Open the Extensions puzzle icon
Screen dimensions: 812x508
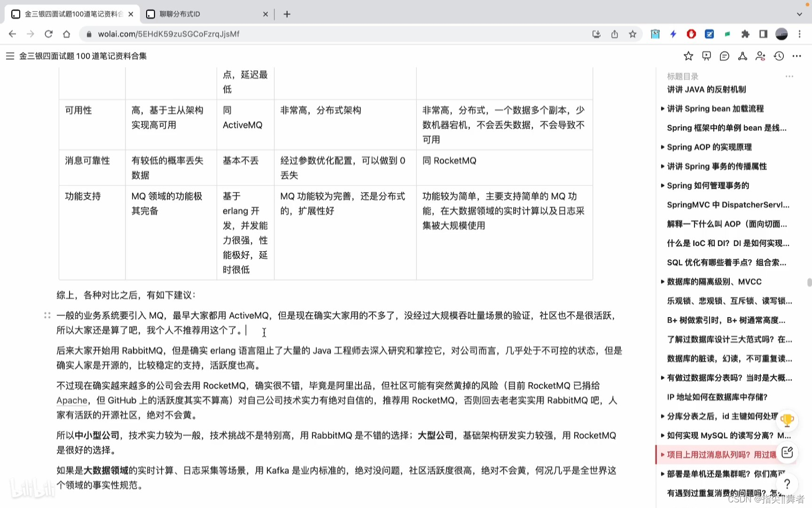(x=745, y=34)
